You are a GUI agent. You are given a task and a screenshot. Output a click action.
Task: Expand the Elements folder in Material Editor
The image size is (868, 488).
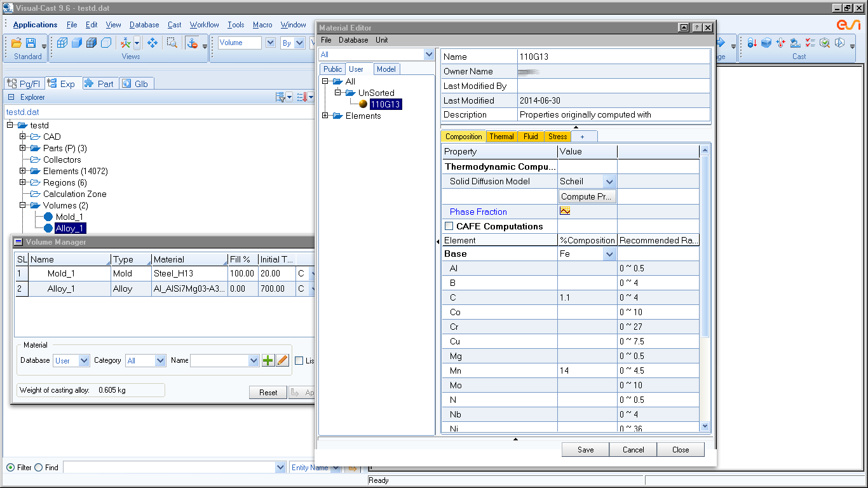[x=325, y=116]
